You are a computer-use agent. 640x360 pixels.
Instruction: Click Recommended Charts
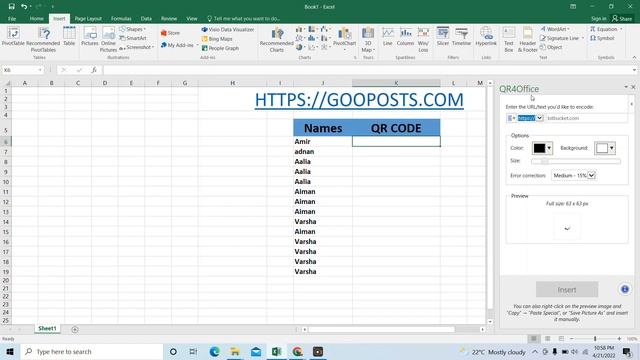point(277,39)
